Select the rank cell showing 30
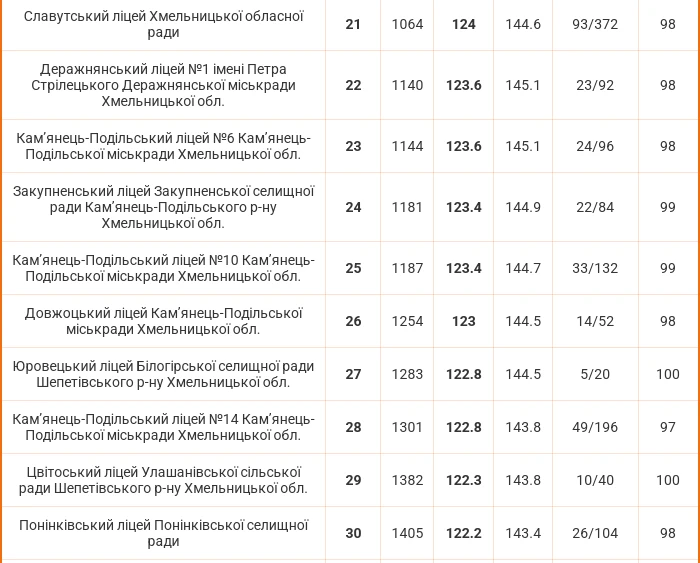Viewport: 700px width, 563px height. click(353, 534)
